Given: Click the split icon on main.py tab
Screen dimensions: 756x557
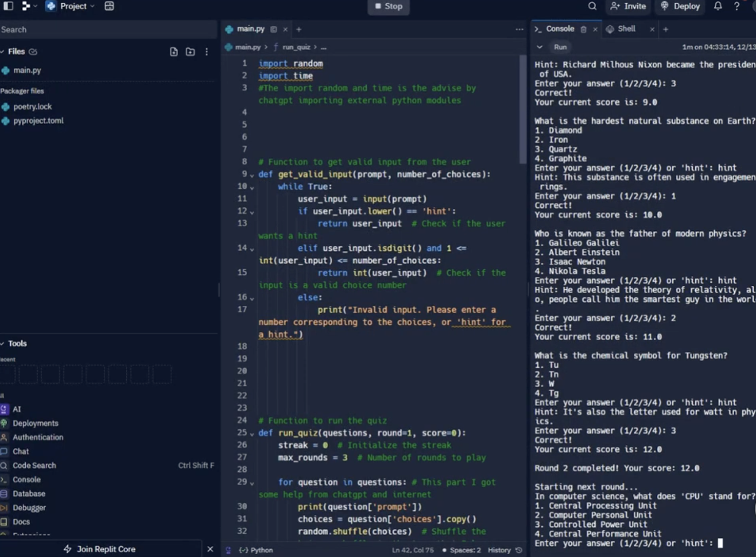Looking at the screenshot, I should pyautogui.click(x=273, y=29).
